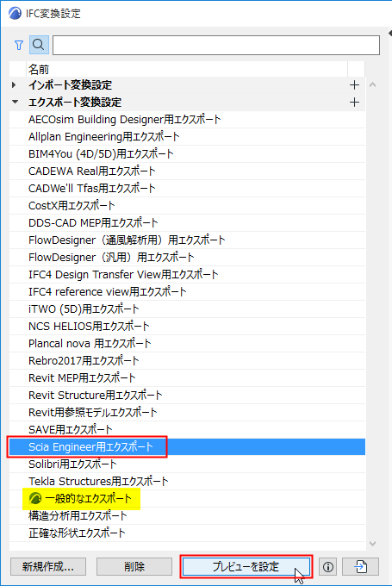Collapse the エクスポート変換設定 group
The image size is (392, 586).
click(x=15, y=102)
